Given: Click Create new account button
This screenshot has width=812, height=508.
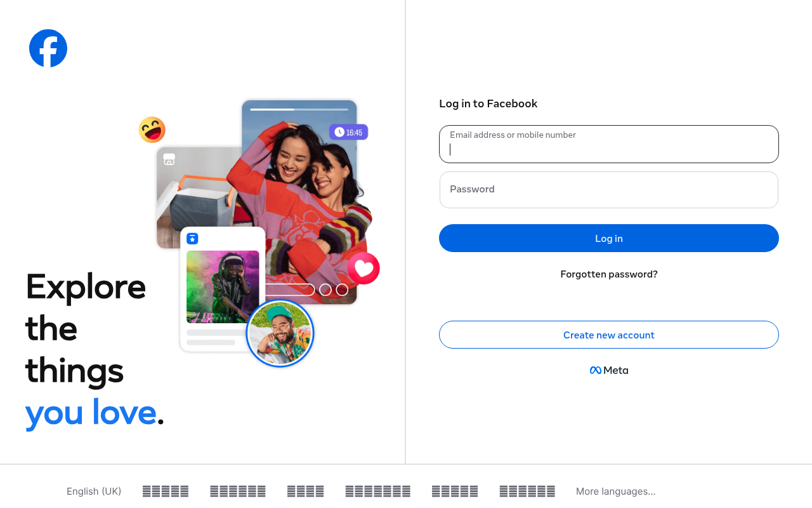Looking at the screenshot, I should pyautogui.click(x=609, y=335).
